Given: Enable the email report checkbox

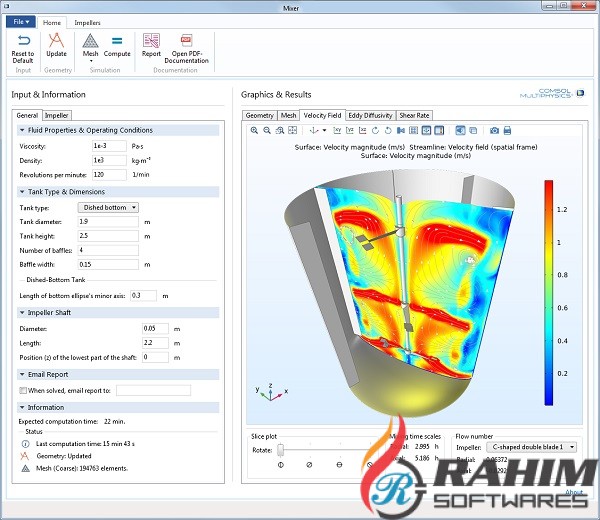Looking at the screenshot, I should [x=23, y=390].
